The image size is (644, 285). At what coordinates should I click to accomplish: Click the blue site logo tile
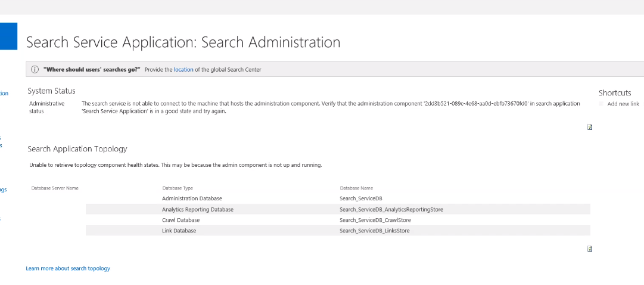point(8,36)
